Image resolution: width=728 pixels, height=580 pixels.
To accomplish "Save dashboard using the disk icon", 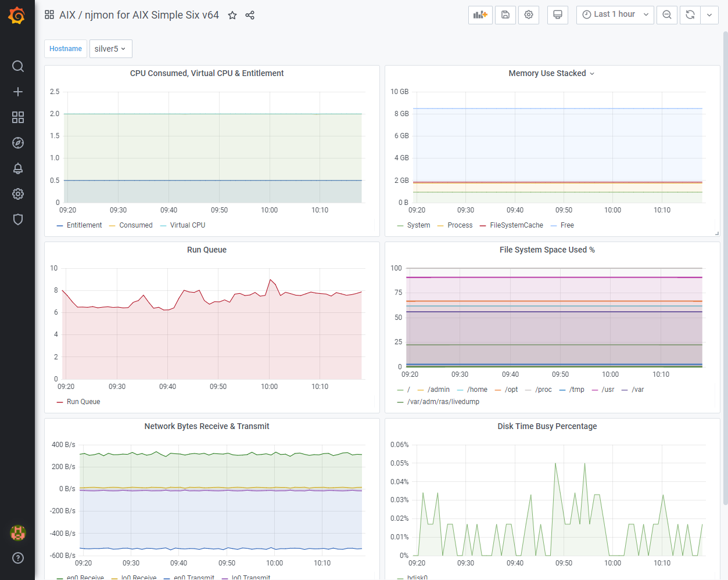I will tap(505, 15).
